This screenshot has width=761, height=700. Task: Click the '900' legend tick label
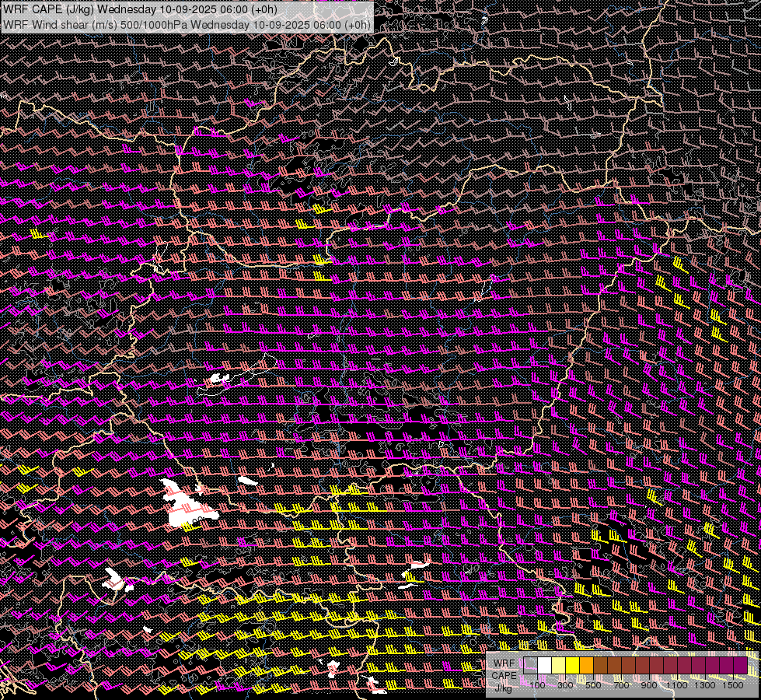[649, 685]
